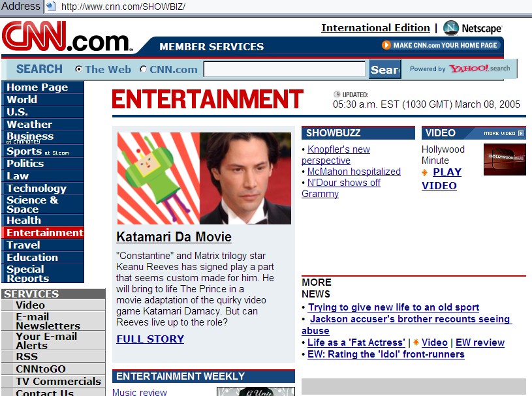Open the Full Story link
The width and height of the screenshot is (532, 396).
pyautogui.click(x=150, y=339)
